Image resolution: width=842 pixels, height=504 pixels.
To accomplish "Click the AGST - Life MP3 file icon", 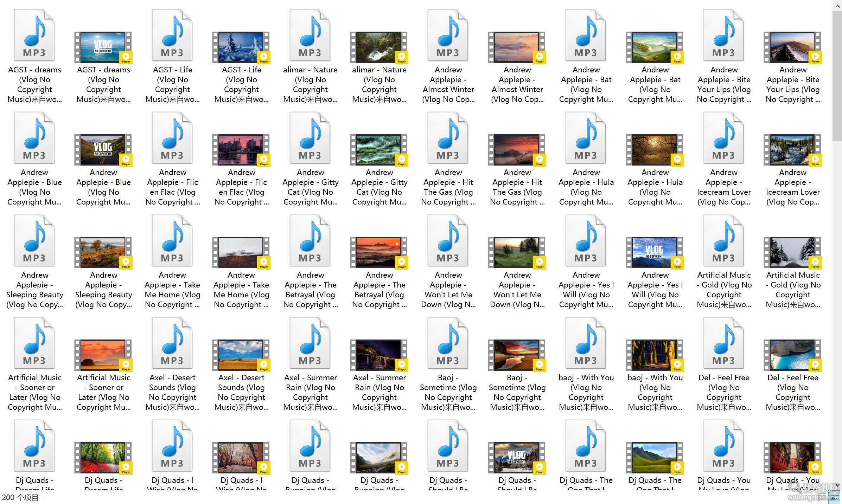I will [172, 35].
